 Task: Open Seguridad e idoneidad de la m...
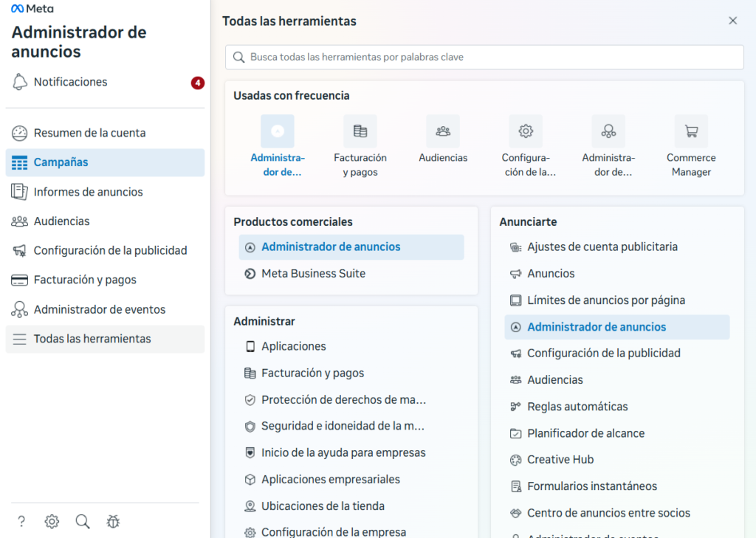tap(351, 426)
